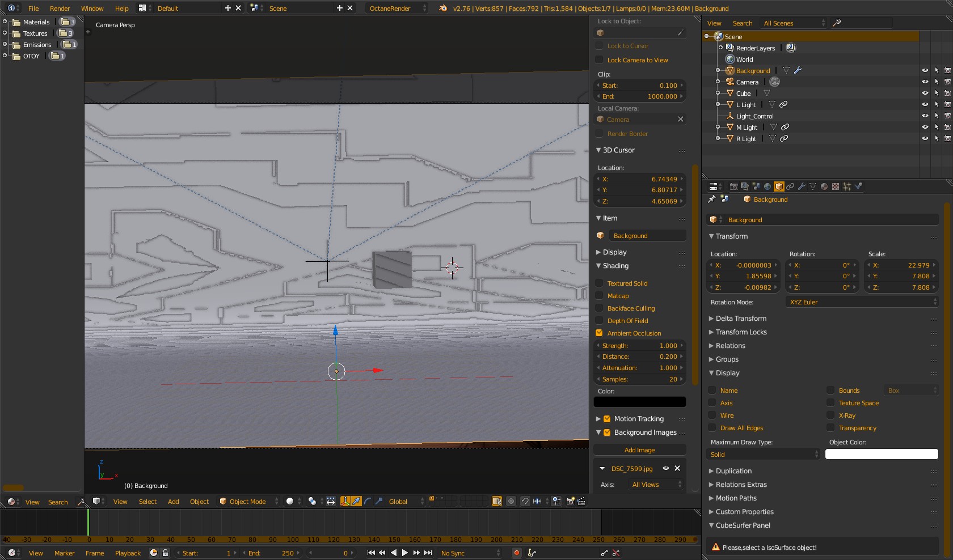Select Light_Control in the outliner
953x560 pixels.
[754, 116]
